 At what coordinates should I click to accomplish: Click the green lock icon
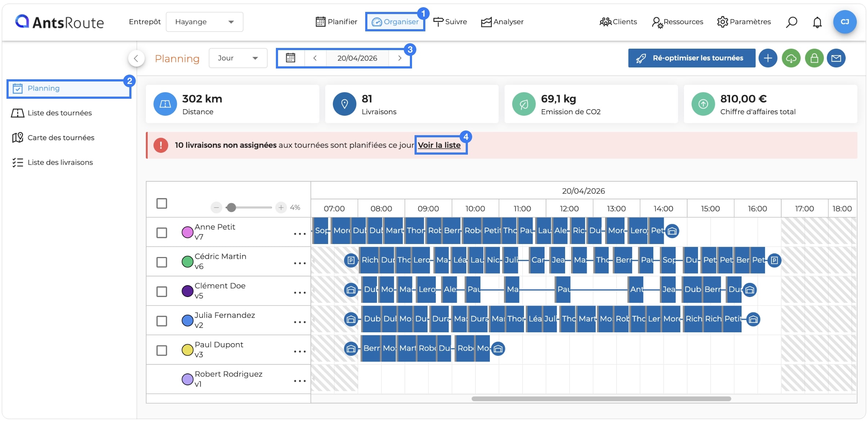pos(814,58)
